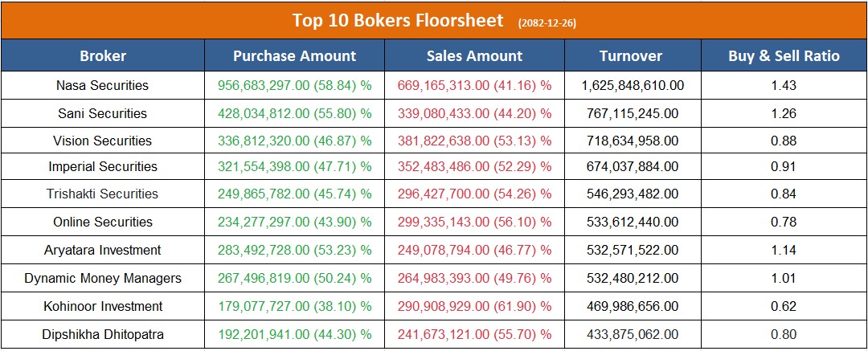The height and width of the screenshot is (351, 868).
Task: Click the Trishakti Securities broker name
Action: pyautogui.click(x=103, y=194)
